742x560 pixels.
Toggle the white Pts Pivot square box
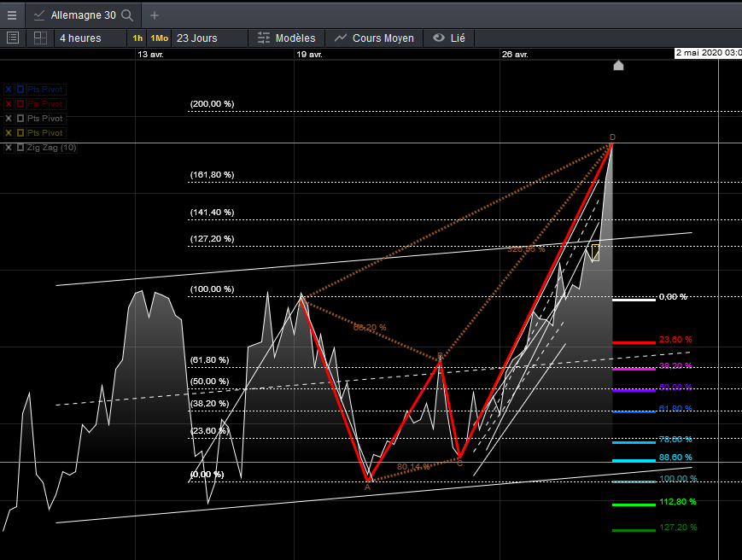click(20, 119)
